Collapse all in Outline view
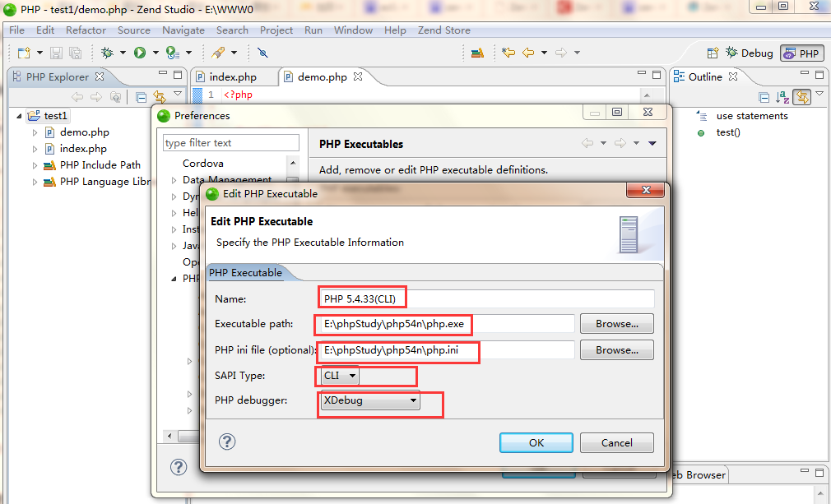The height and width of the screenshot is (504, 831). point(764,97)
